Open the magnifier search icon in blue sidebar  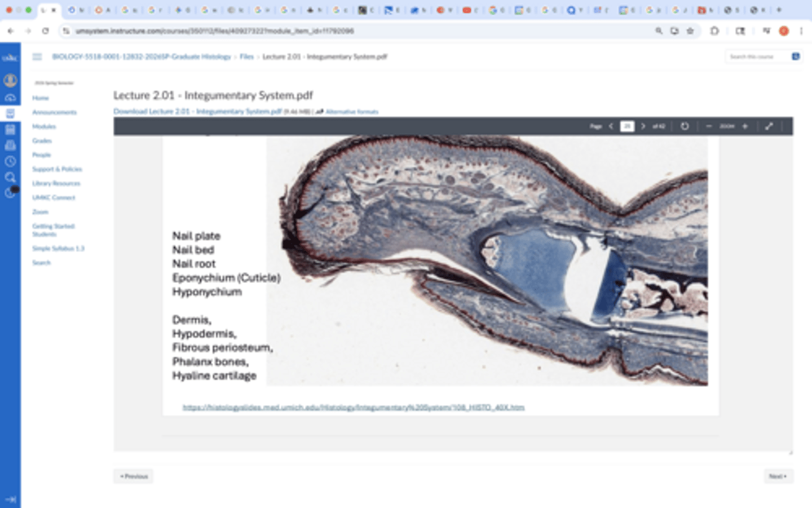point(10,177)
